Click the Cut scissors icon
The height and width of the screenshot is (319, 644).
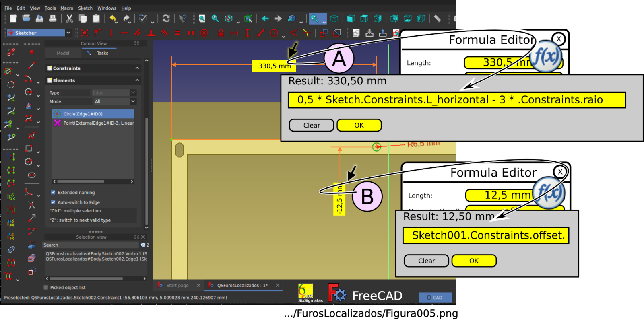coord(70,19)
